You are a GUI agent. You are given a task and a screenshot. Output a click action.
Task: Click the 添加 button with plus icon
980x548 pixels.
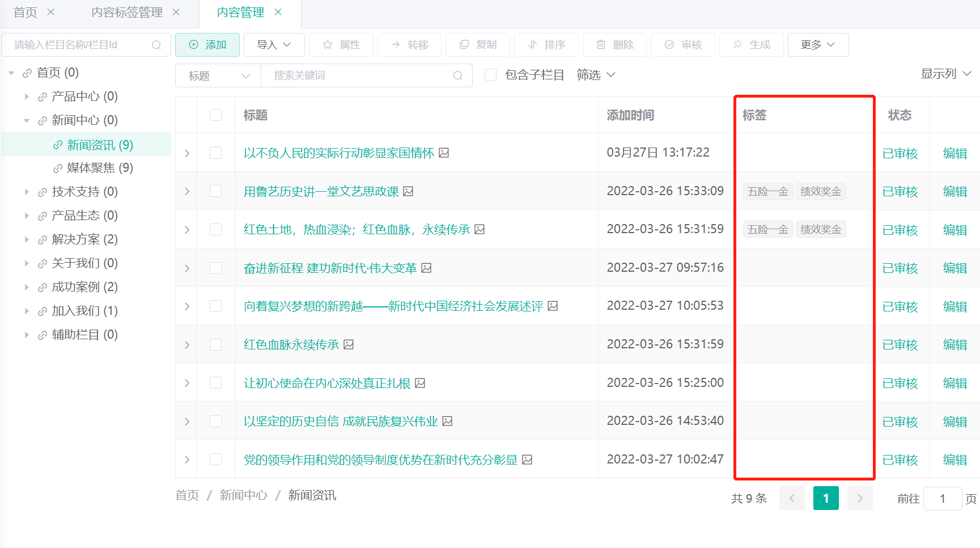207,45
